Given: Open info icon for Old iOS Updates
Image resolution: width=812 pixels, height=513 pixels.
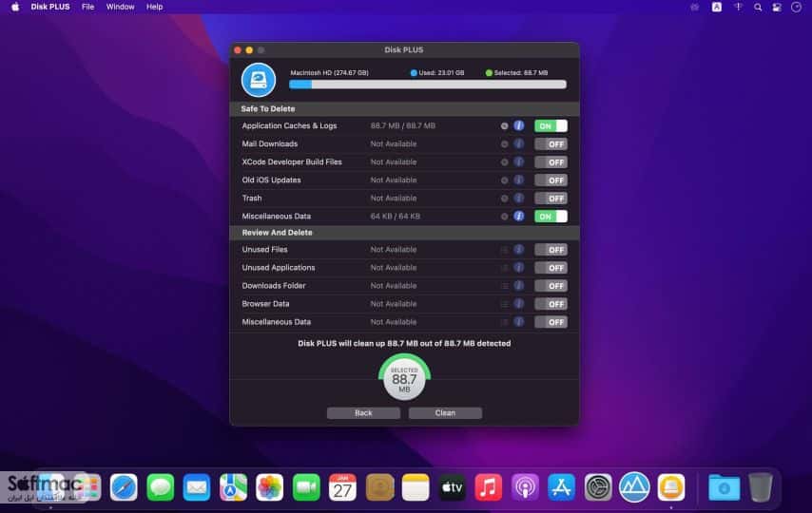Looking at the screenshot, I should [x=518, y=180].
